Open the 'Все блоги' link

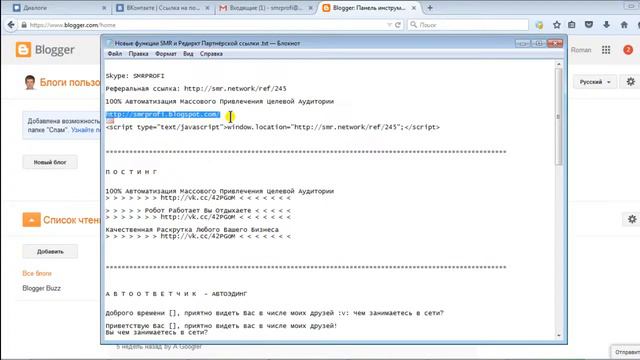[37, 273]
